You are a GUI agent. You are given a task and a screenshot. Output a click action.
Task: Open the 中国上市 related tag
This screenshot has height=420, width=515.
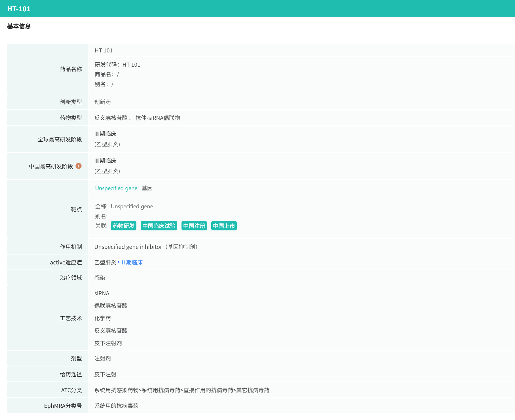pos(224,226)
